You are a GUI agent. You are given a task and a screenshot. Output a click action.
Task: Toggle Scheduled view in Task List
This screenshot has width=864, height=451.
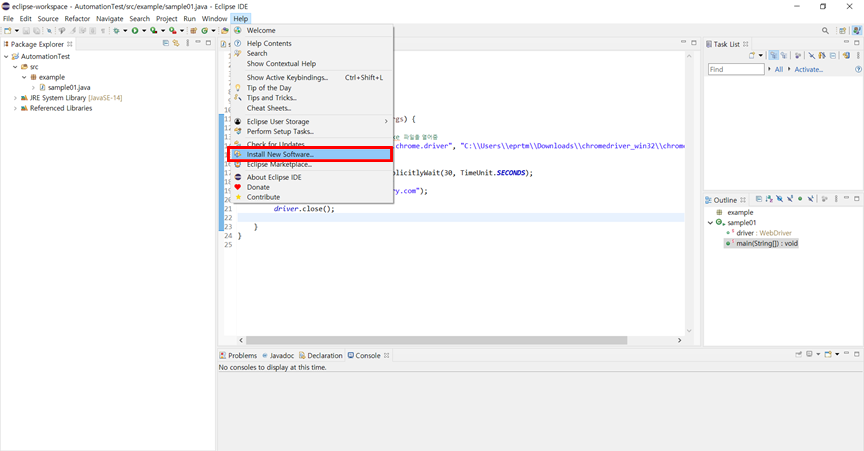784,55
